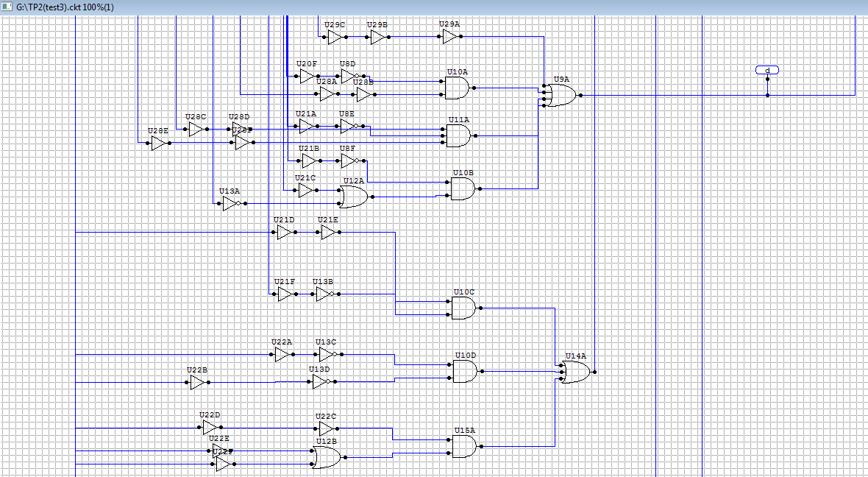The width and height of the screenshot is (868, 477).
Task: Select the U22D buffer gate
Action: tap(210, 428)
